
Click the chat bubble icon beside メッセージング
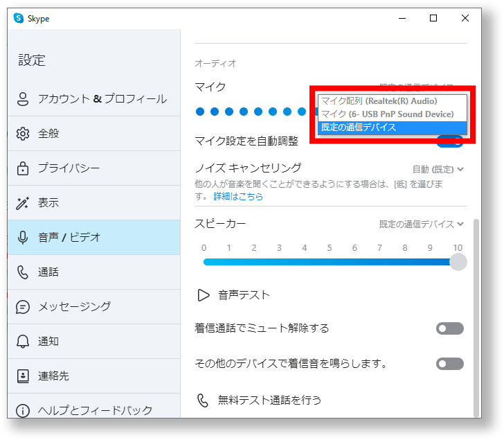point(22,307)
